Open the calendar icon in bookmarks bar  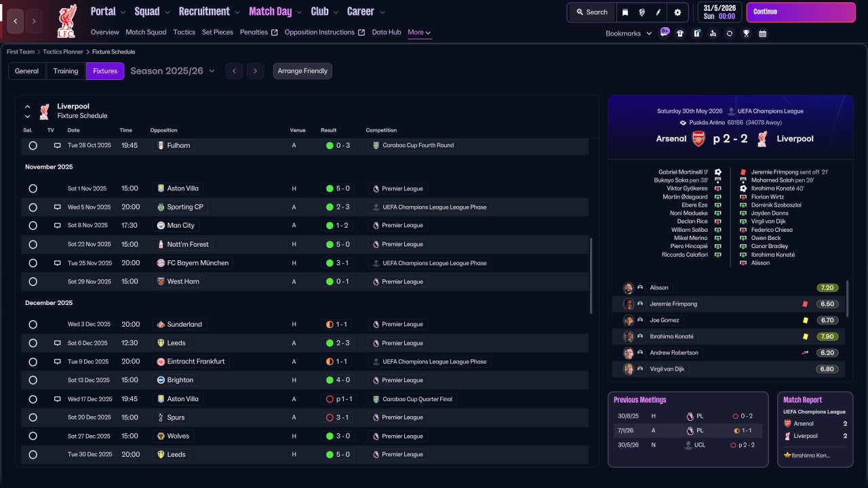point(763,33)
